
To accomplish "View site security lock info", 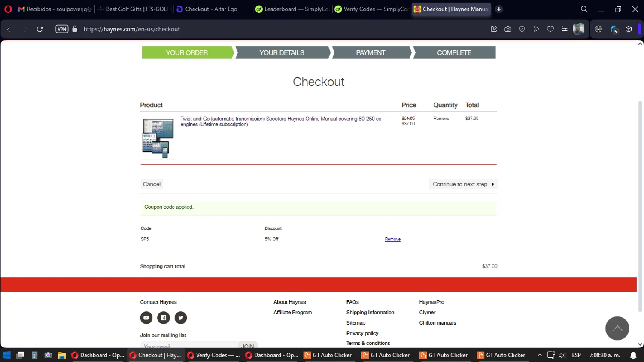I will 75,29.
